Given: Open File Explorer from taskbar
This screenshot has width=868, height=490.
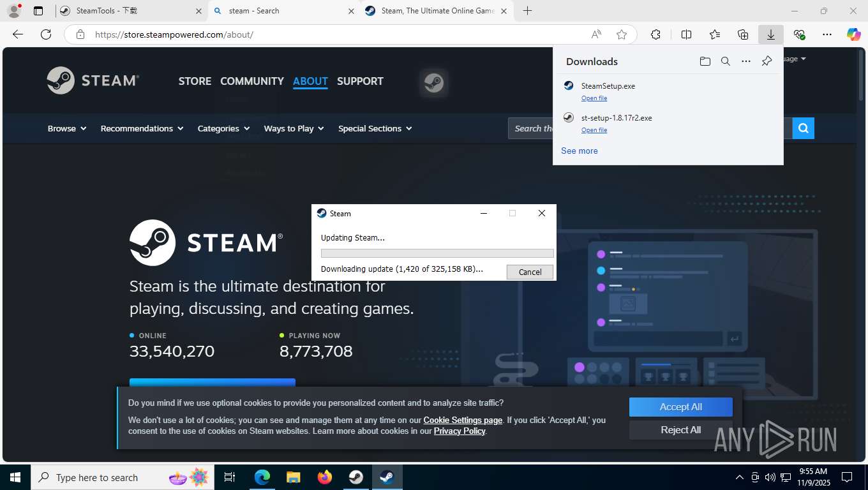Looking at the screenshot, I should 293,477.
